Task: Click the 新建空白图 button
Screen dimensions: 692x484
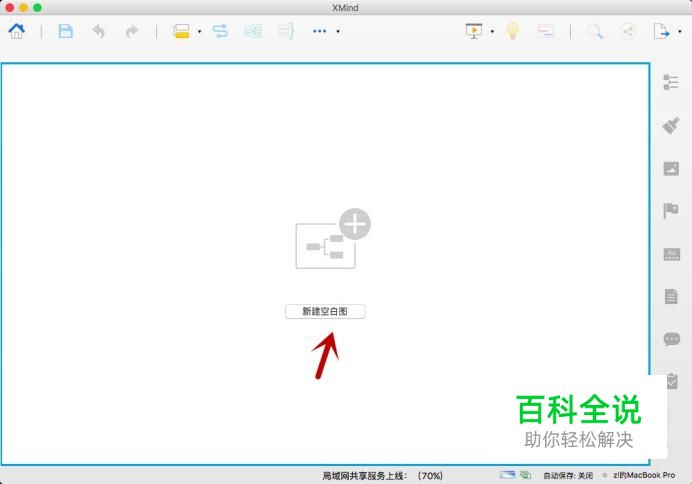Action: coord(325,311)
